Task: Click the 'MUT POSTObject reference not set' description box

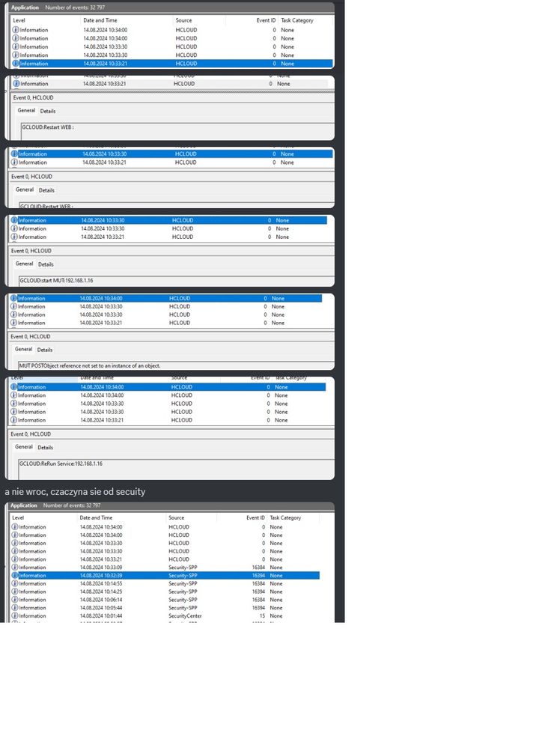Action: tap(176, 365)
